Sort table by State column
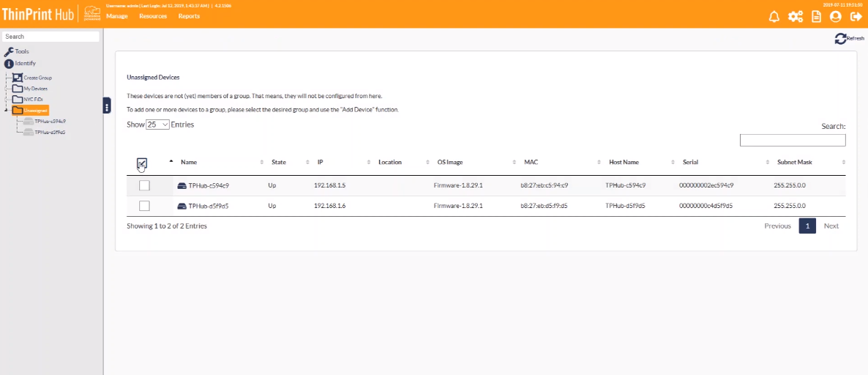Screen dimensions: 868x375 point(278,163)
